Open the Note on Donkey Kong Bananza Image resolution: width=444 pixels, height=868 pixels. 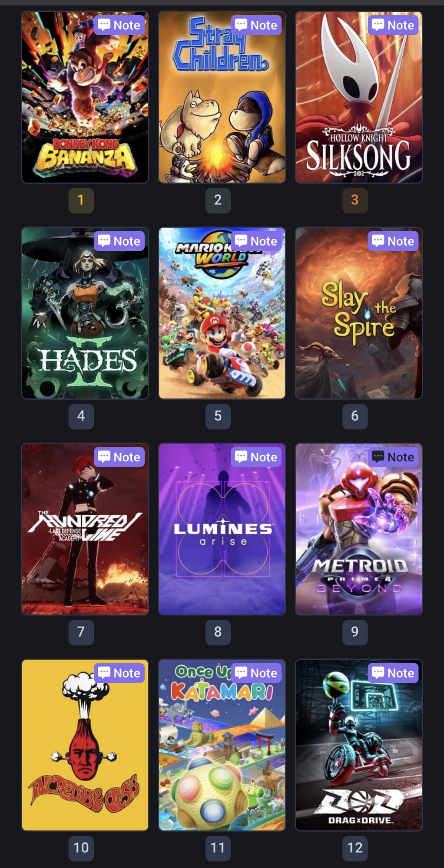pos(119,25)
